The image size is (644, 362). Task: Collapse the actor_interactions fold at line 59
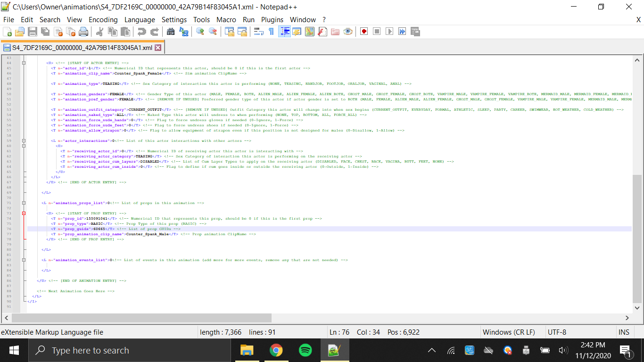pyautogui.click(x=23, y=140)
